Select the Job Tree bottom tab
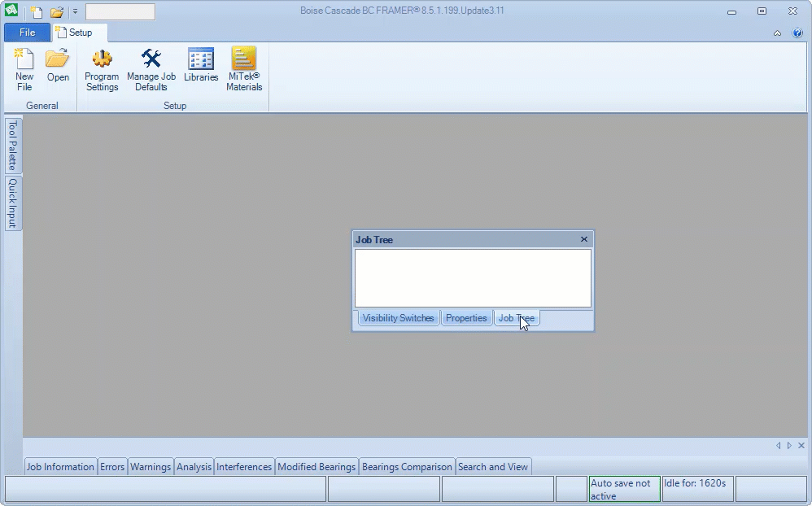The image size is (812, 506). pos(517,318)
